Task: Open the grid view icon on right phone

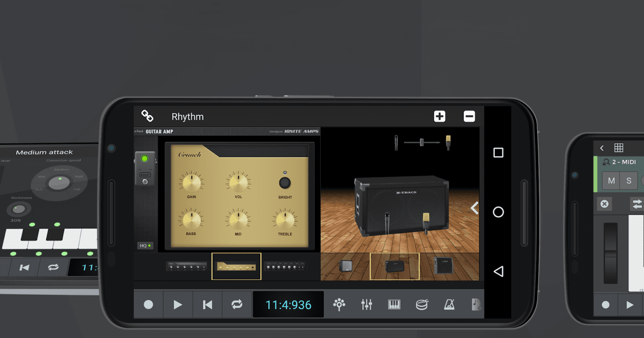Action: coord(619,148)
